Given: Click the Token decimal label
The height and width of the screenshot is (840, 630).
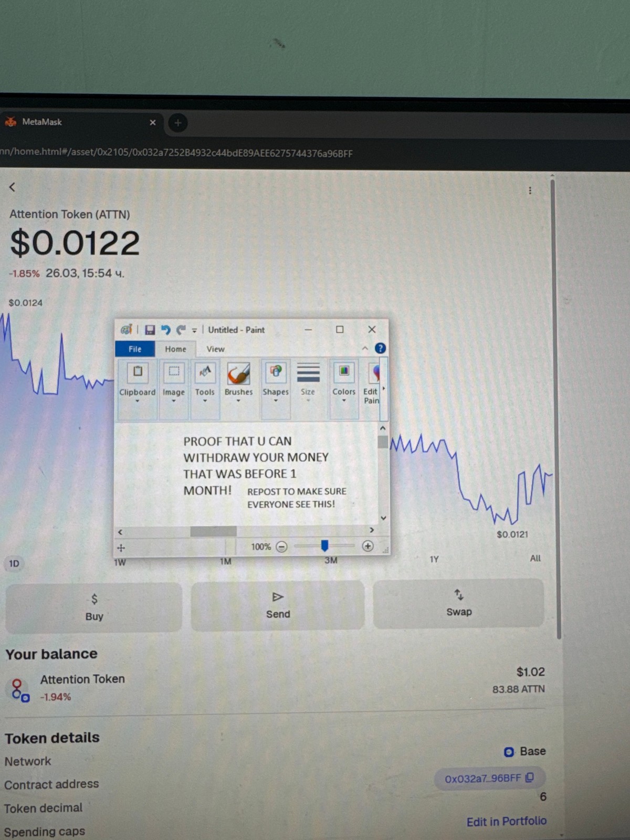Looking at the screenshot, I should coord(43,808).
